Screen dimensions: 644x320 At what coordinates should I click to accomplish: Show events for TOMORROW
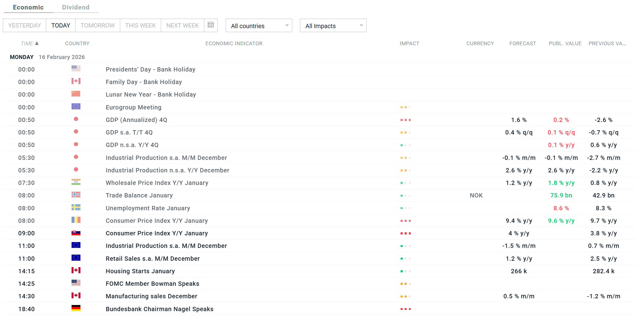coord(98,25)
